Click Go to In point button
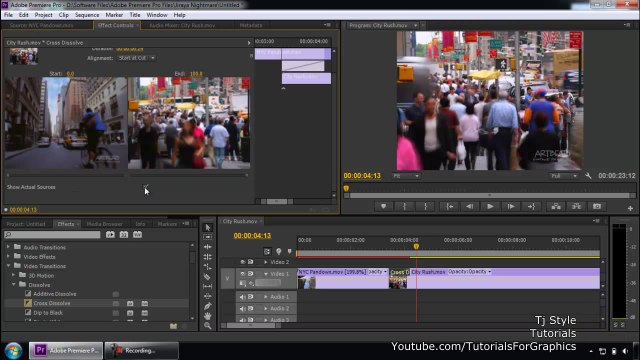Viewport: 640px width, 360px height. [x=450, y=207]
